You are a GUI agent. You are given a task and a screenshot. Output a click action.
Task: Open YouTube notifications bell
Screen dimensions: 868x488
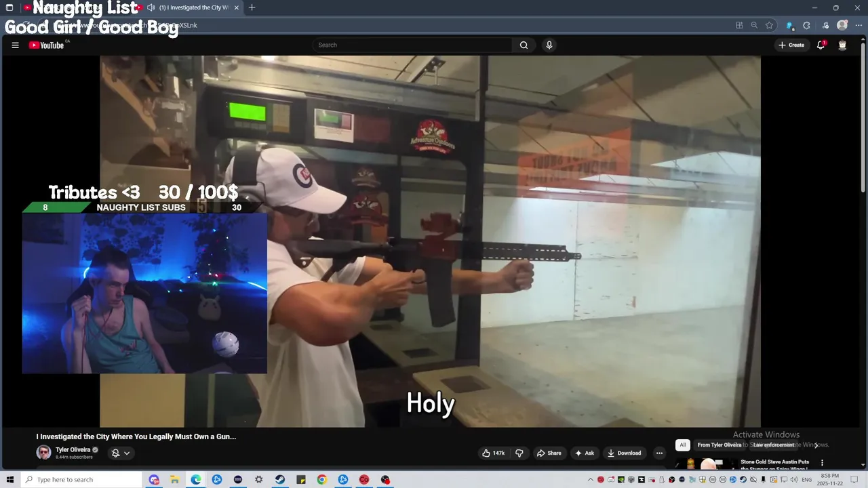click(821, 45)
